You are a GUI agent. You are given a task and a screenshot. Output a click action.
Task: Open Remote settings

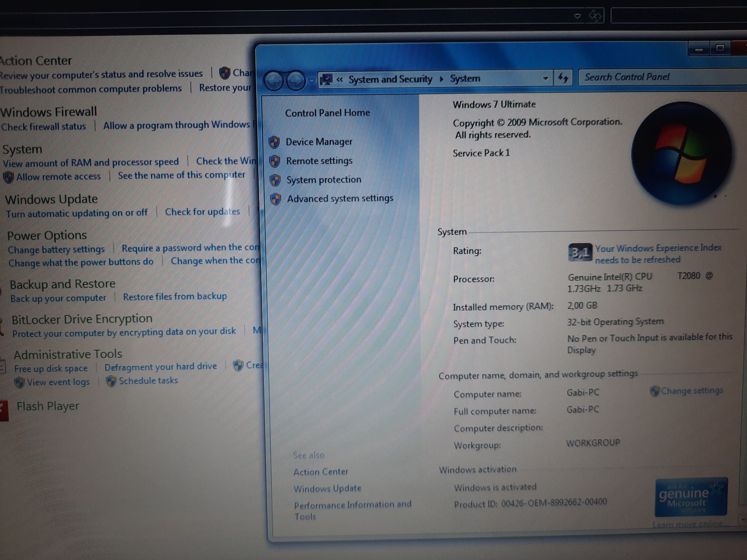pyautogui.click(x=319, y=161)
